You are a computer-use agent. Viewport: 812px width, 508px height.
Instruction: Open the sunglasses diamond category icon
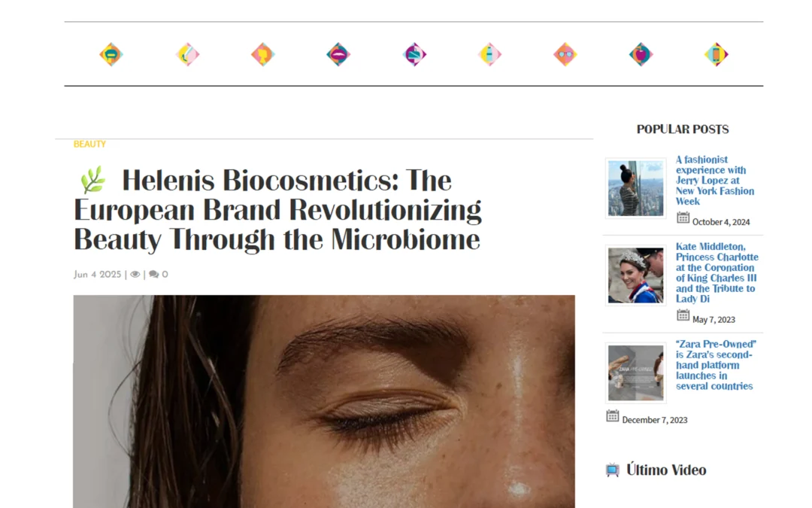[x=565, y=53]
